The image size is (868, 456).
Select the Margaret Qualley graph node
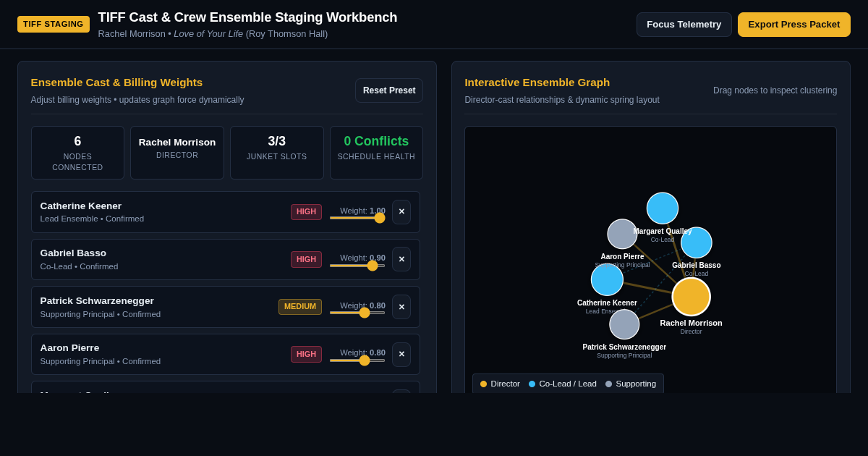tap(663, 208)
